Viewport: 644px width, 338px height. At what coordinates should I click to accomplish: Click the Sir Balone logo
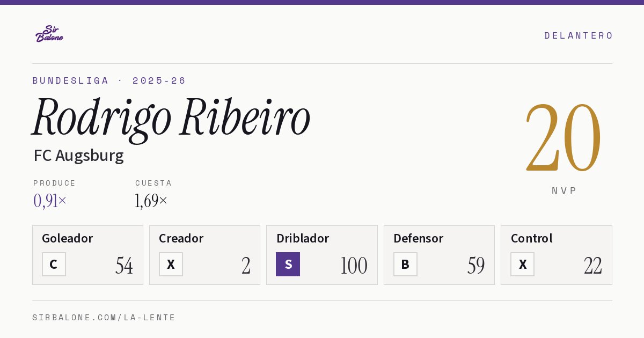point(49,34)
